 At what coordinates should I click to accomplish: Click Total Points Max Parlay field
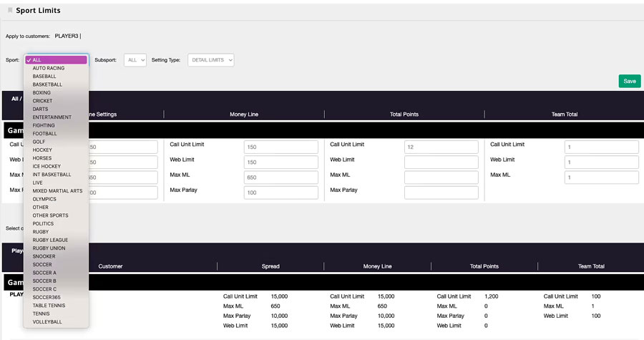tap(441, 193)
